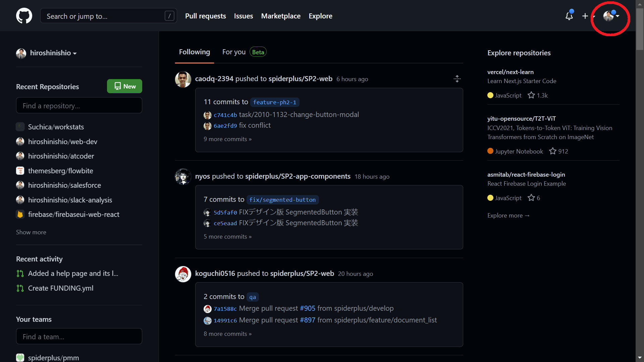Show more recent repositories
The image size is (644, 362).
(x=31, y=232)
